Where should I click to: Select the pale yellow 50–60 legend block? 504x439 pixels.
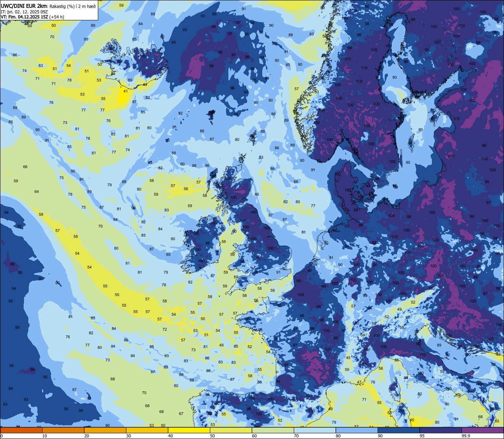(231, 430)
